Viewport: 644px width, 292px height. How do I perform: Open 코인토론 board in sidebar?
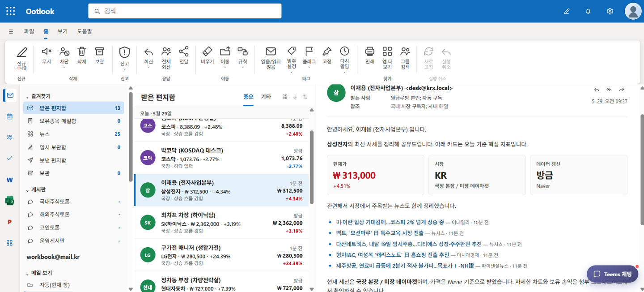73,228
